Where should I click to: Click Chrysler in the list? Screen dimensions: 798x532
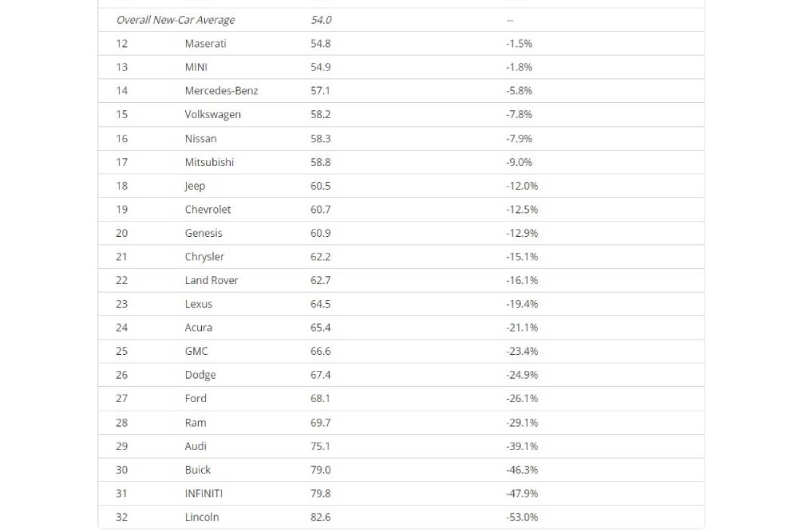pos(204,257)
